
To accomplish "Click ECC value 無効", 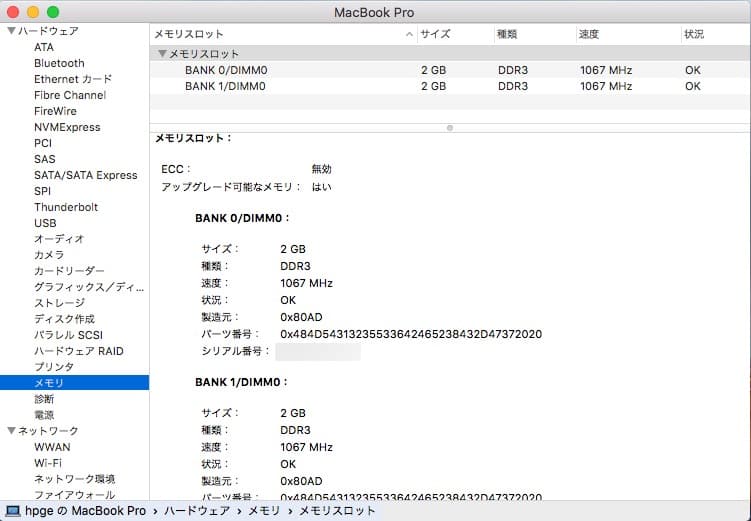I will point(321,169).
